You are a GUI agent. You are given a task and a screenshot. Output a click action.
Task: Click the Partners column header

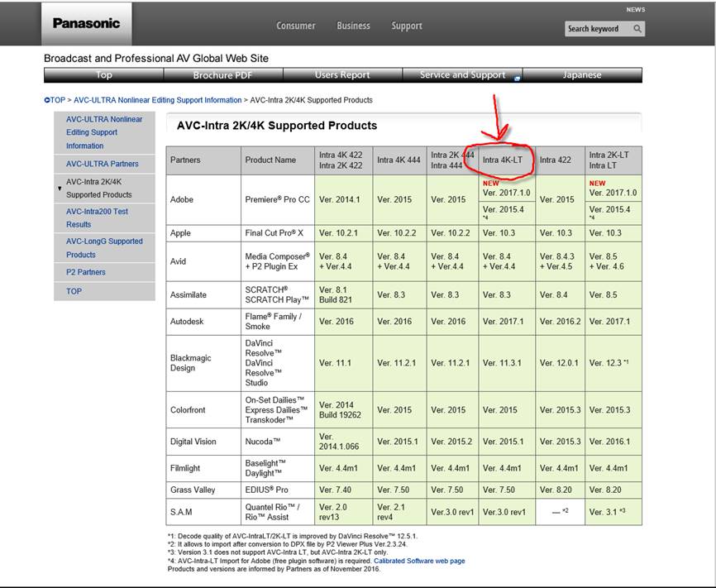[203, 160]
